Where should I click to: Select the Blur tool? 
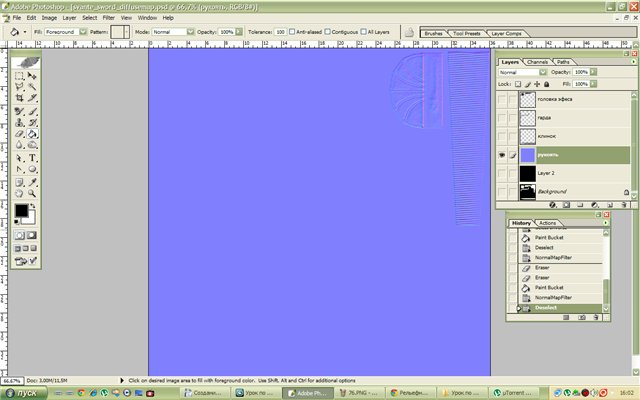point(19,144)
